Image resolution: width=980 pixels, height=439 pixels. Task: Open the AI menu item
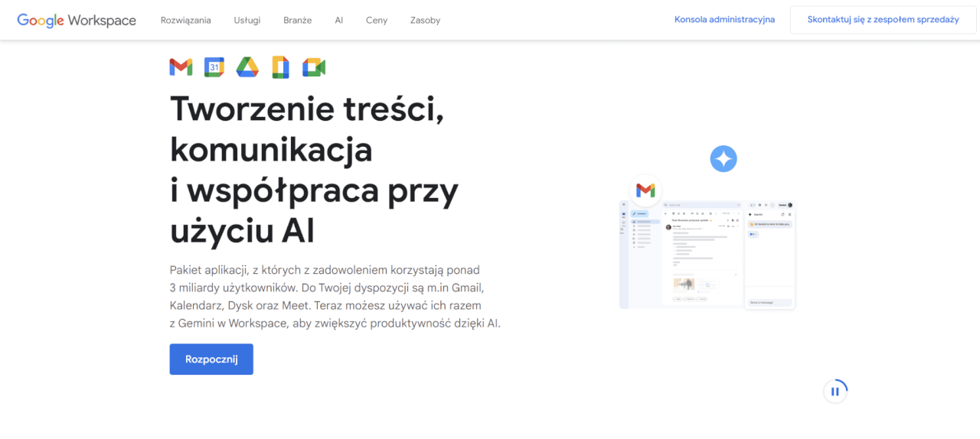click(339, 21)
